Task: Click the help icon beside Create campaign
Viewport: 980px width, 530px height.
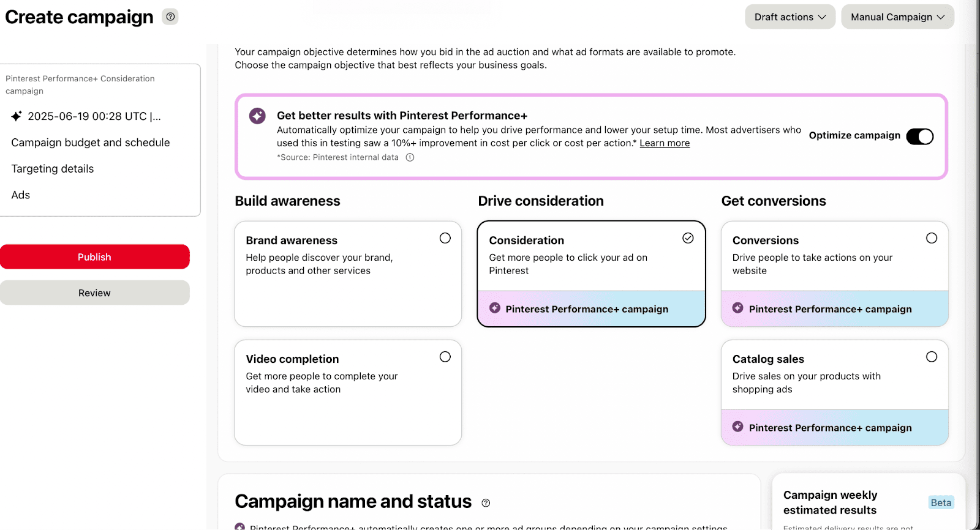Action: tap(170, 17)
